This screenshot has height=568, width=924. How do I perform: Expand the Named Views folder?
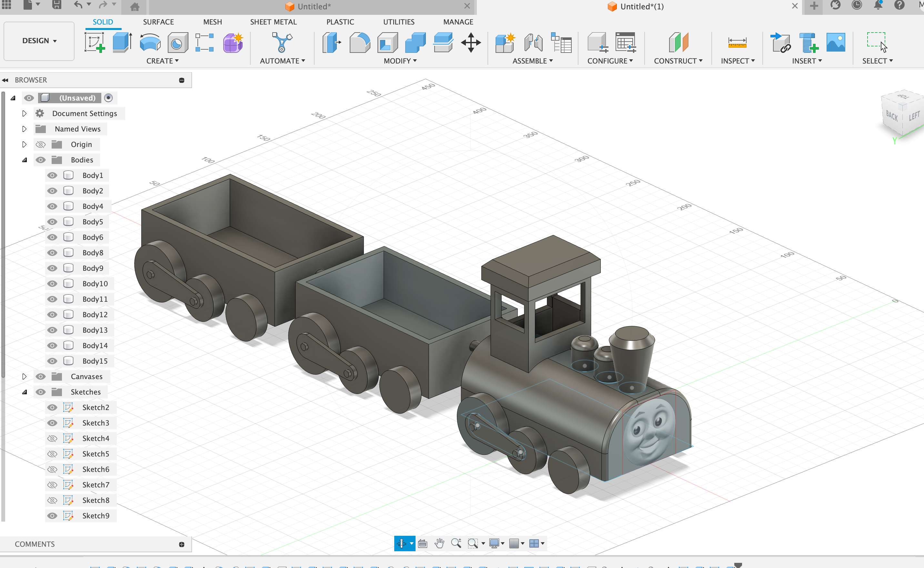25,129
